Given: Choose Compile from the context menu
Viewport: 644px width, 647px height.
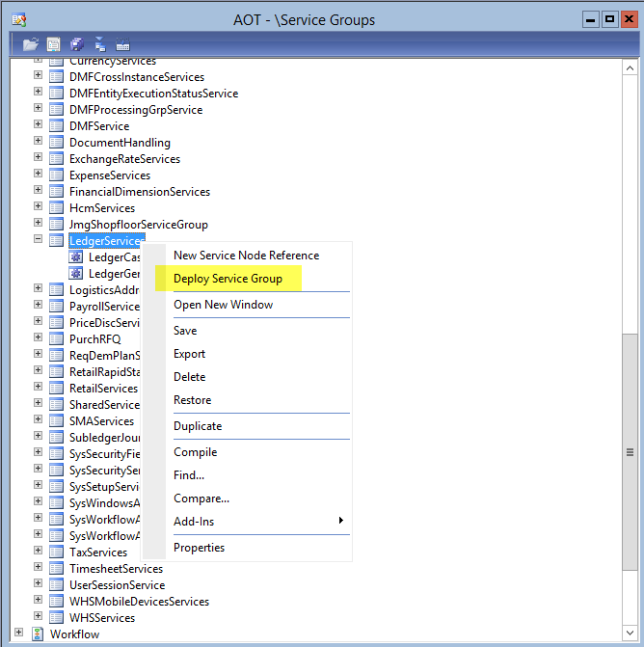Looking at the screenshot, I should (x=195, y=452).
